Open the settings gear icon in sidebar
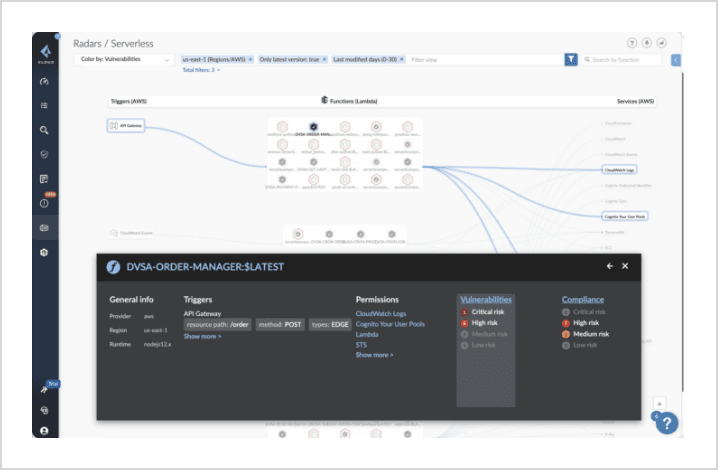This screenshot has height=470, width=718. [x=44, y=252]
